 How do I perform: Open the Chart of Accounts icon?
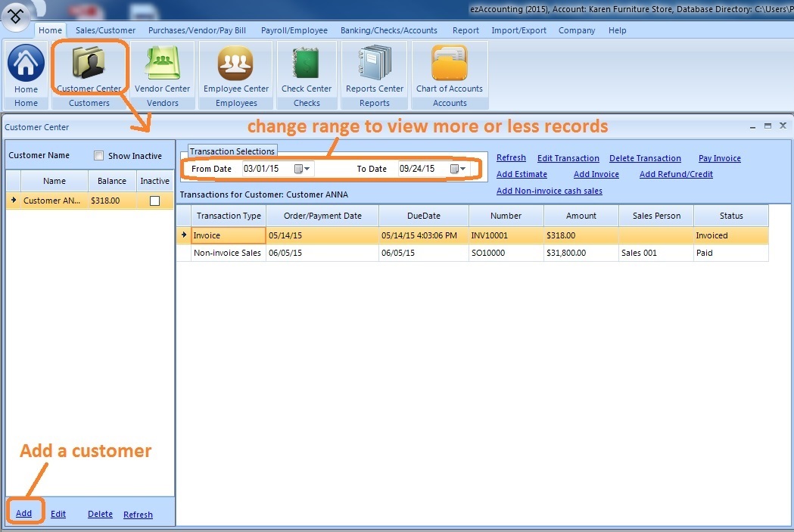(x=450, y=64)
